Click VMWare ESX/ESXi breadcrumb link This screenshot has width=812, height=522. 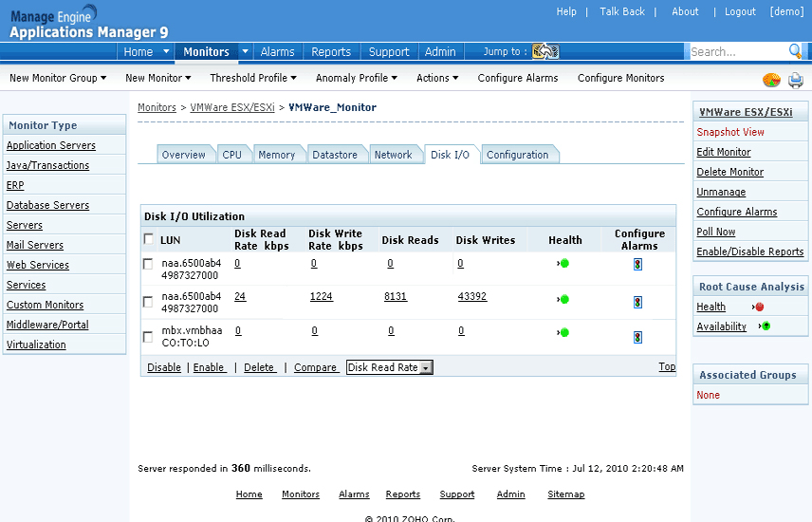click(232, 107)
